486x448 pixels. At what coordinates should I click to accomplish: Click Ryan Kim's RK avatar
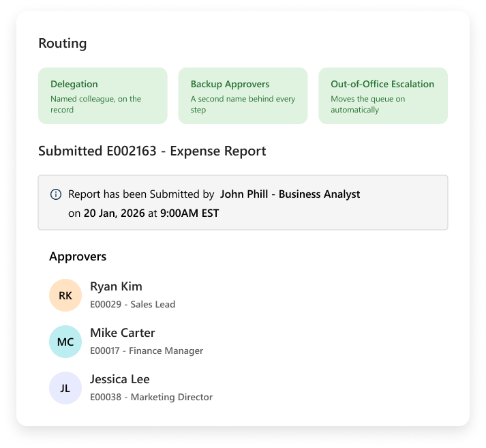click(x=65, y=295)
